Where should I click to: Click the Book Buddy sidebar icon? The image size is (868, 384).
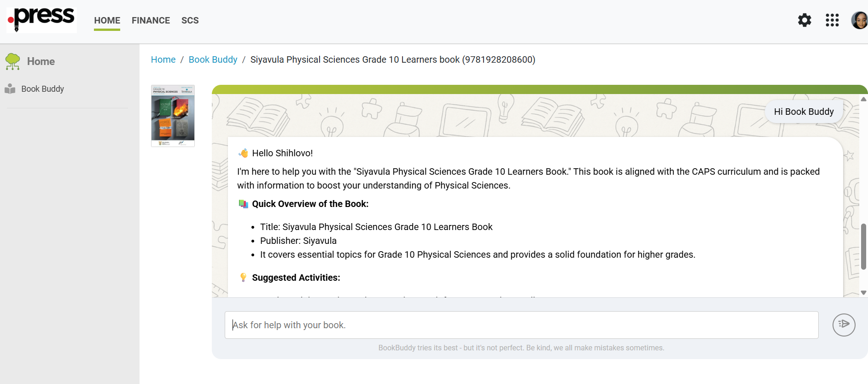pos(10,89)
